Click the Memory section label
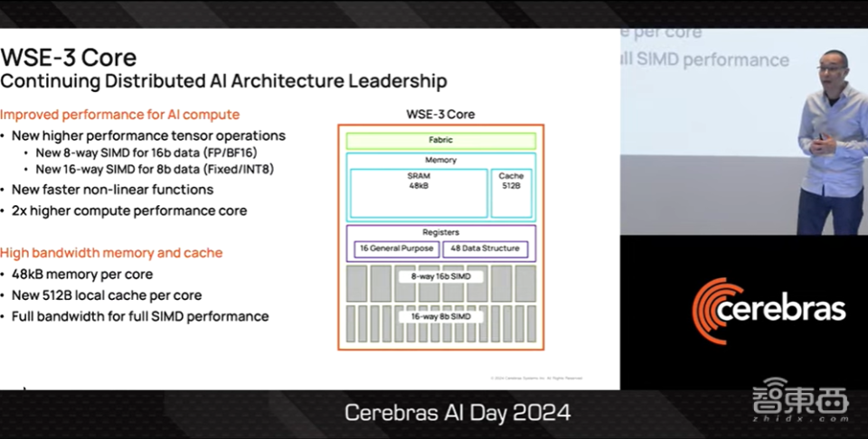The height and width of the screenshot is (439, 868). [x=440, y=160]
